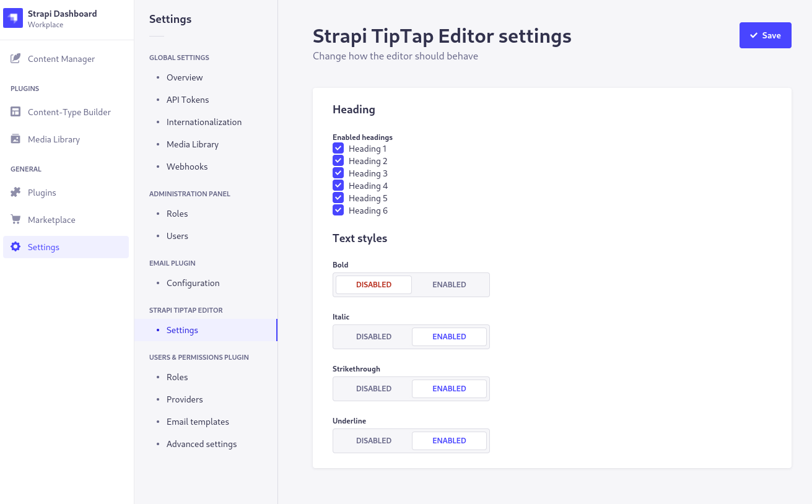Image resolution: width=812 pixels, height=504 pixels.
Task: Click the 'GLOBAL SETTINGS' section label
Action: pyautogui.click(x=179, y=58)
